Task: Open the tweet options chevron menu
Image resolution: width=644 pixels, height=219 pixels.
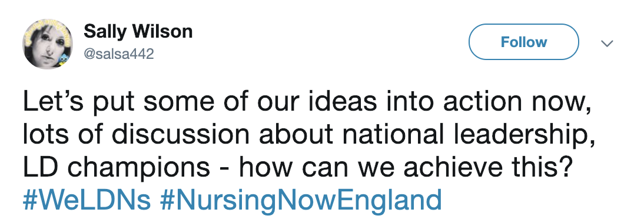Action: pos(607,43)
